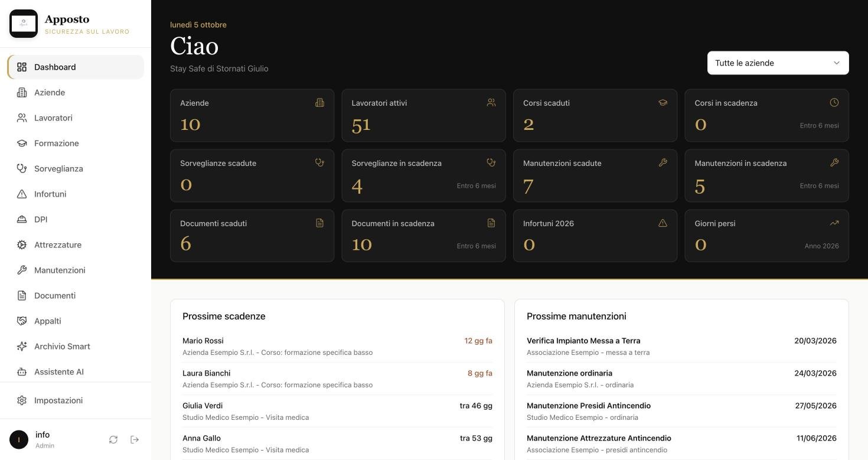Image resolution: width=868 pixels, height=460 pixels.
Task: Click Verifica Impianto Messa a Terra row
Action: click(x=681, y=346)
